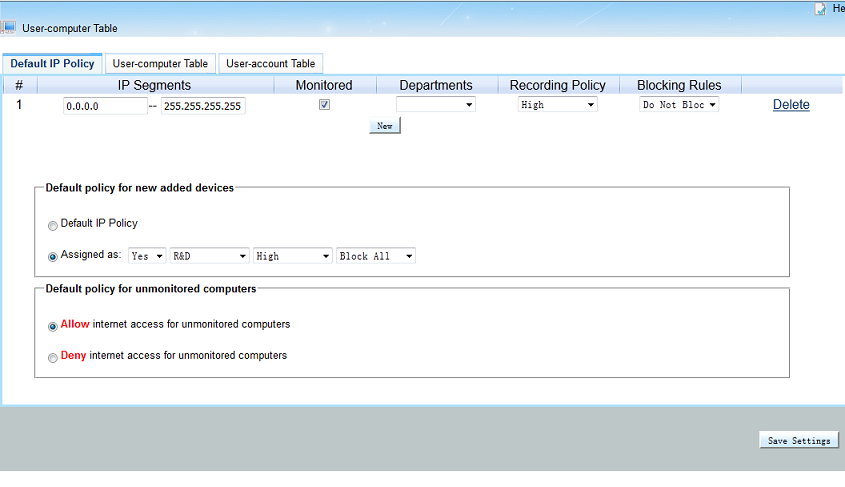Open the User-computer Table tab
This screenshot has width=845, height=487.
[x=160, y=64]
